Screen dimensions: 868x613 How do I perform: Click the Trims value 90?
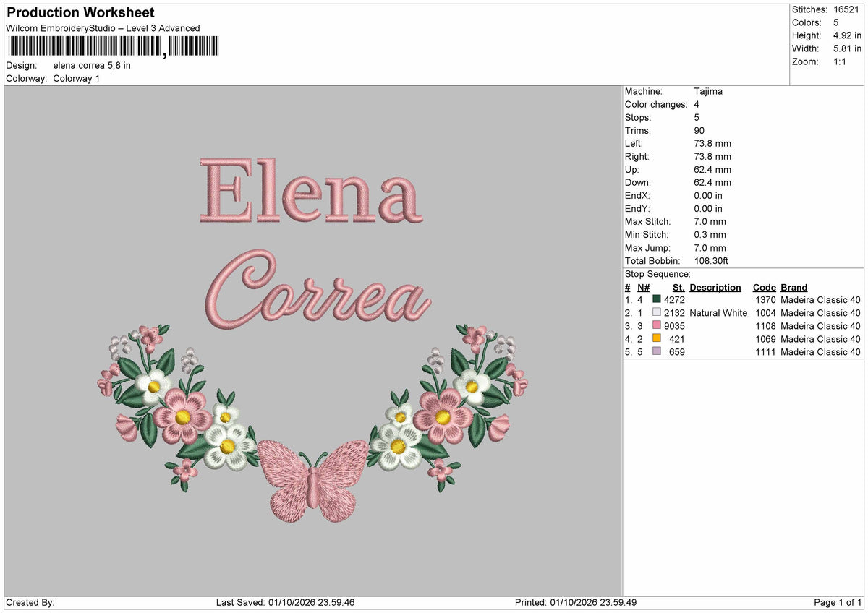click(x=699, y=130)
